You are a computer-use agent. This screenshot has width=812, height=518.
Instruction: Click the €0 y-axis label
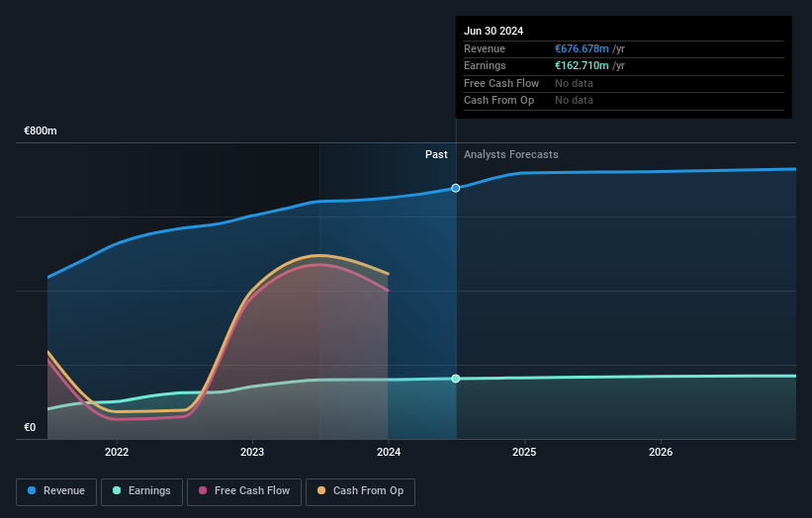(x=30, y=427)
